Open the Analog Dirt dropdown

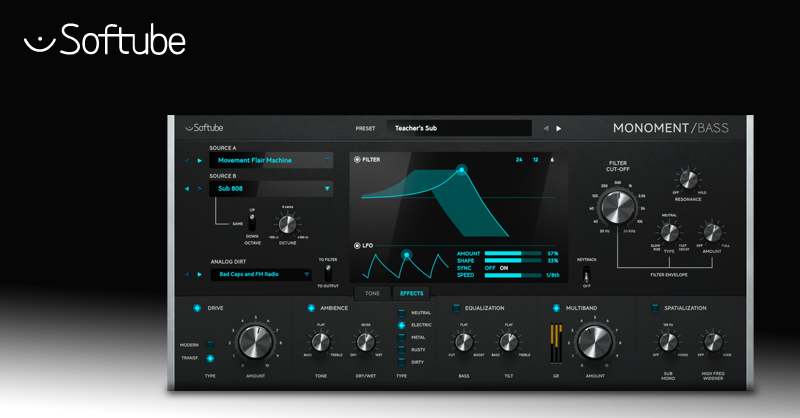tap(261, 275)
